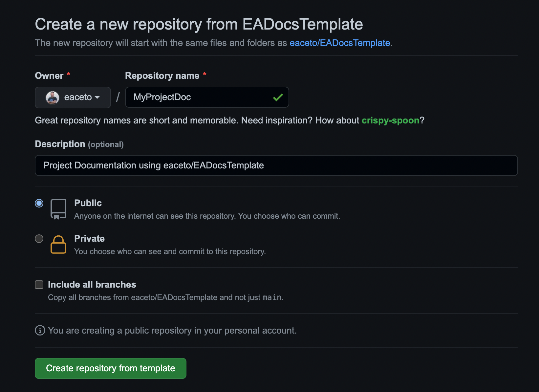The height and width of the screenshot is (392, 539).
Task: Click Create repository from template button
Action: [111, 368]
